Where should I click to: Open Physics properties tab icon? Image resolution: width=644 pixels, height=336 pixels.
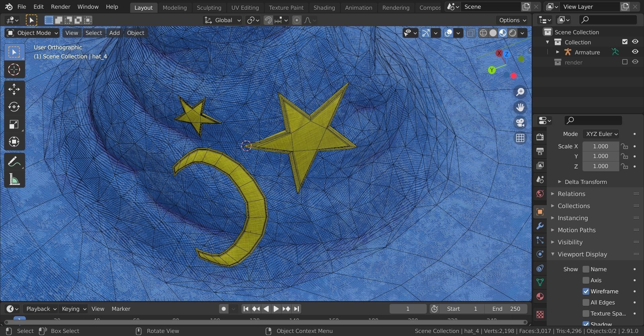(540, 254)
